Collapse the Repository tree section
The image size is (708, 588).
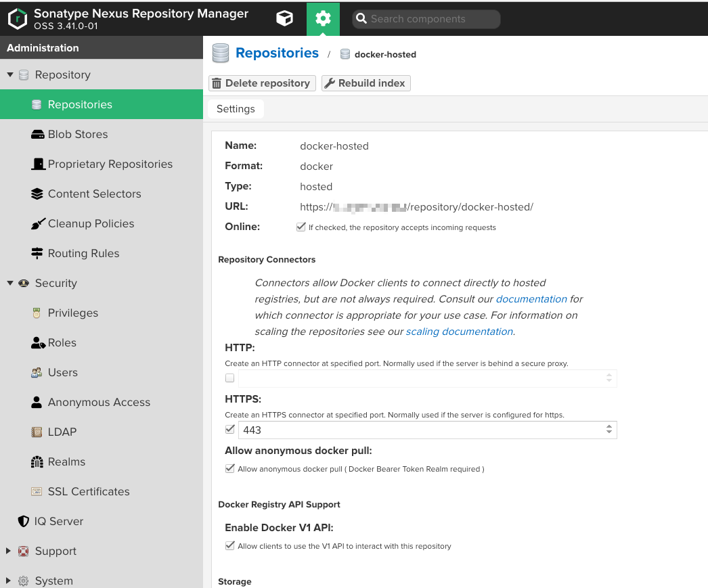click(x=10, y=75)
